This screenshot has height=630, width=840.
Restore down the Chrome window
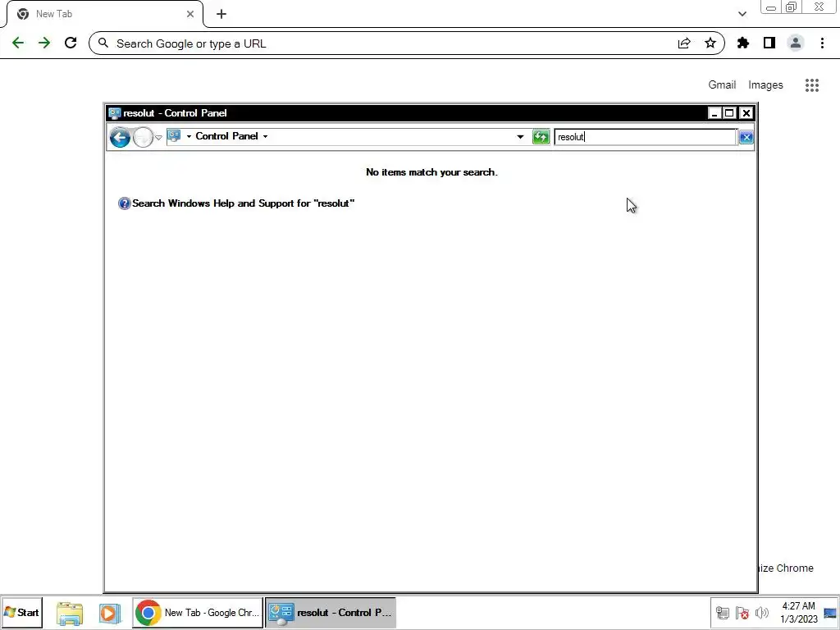pos(792,7)
